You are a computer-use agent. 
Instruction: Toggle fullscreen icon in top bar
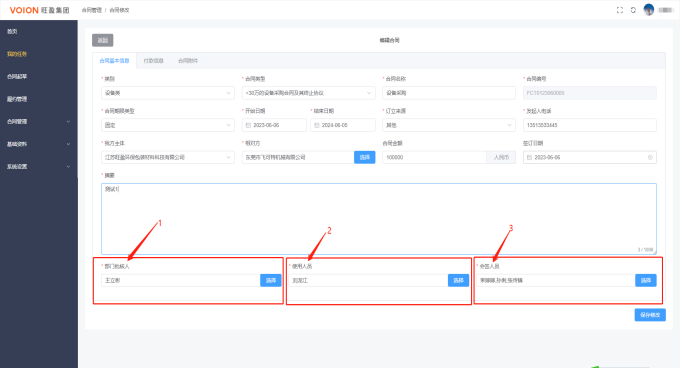[620, 10]
